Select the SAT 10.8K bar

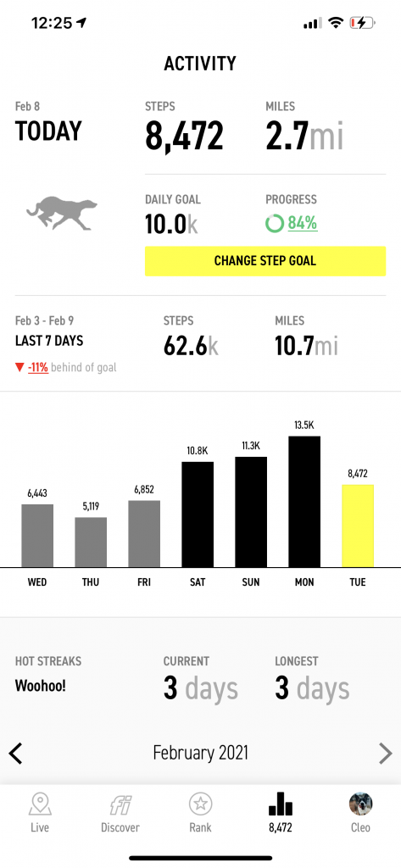pos(198,515)
